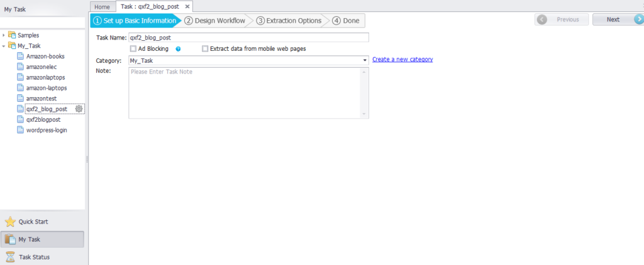Image resolution: width=644 pixels, height=265 pixels.
Task: Click the Ad Blocking help icon
Action: click(179, 49)
